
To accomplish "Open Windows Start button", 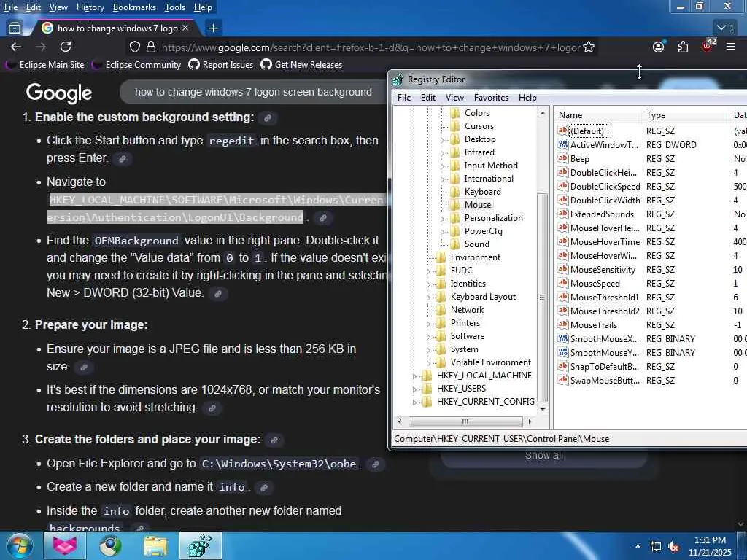I will click(19, 546).
